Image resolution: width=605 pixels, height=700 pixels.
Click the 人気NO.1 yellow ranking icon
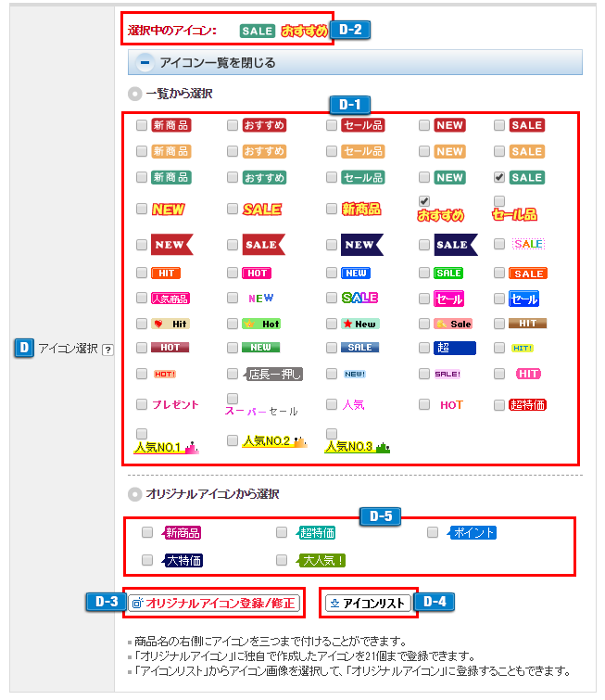click(166, 448)
